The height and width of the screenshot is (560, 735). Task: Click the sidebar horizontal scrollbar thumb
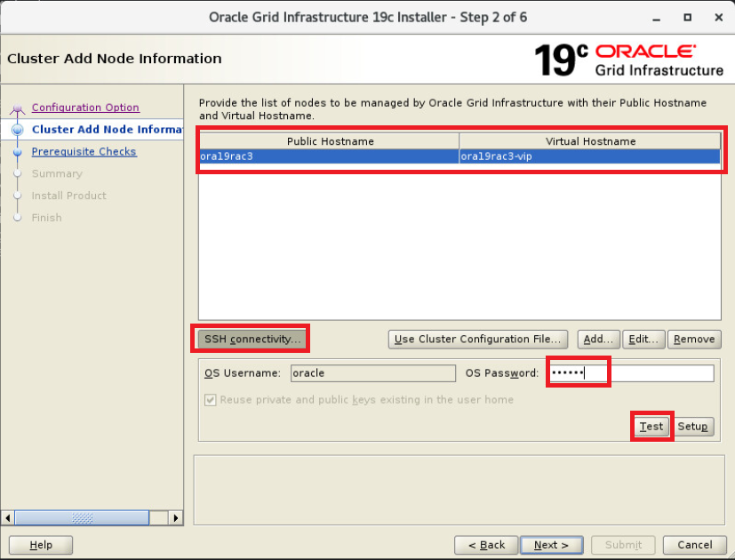click(x=82, y=518)
